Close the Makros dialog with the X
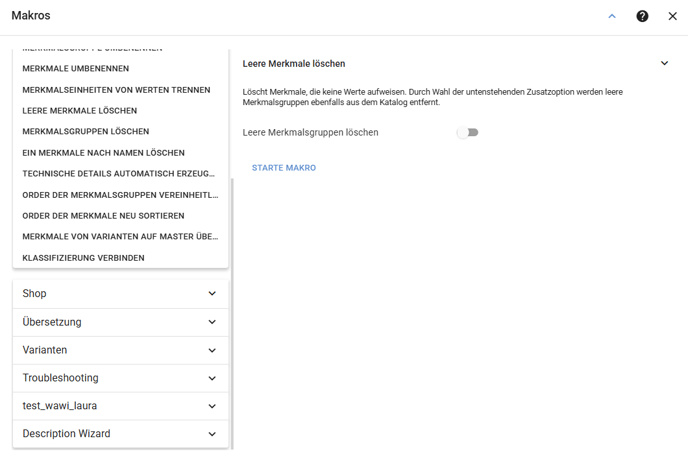 point(672,16)
